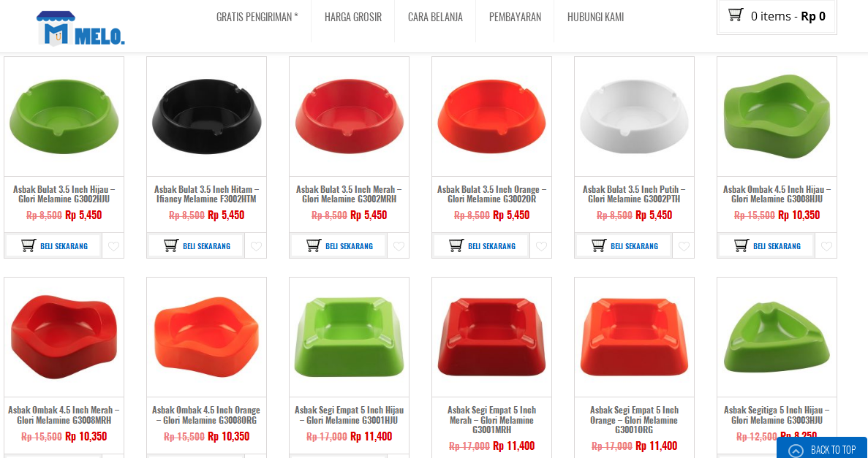Favorite Asbak Bulat Merah with heart icon
Viewport: 868px width, 458px height.
(399, 246)
